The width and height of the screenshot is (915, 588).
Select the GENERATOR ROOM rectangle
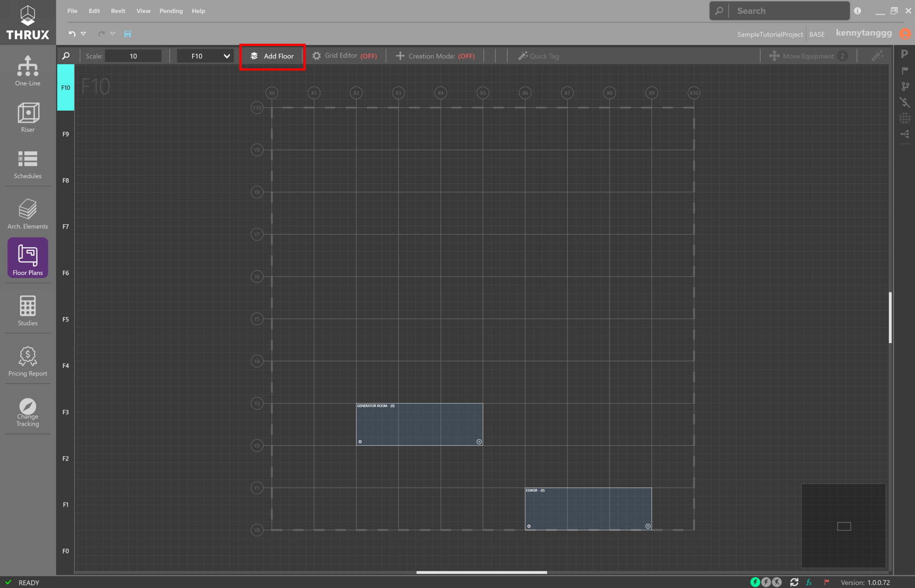[x=419, y=424]
